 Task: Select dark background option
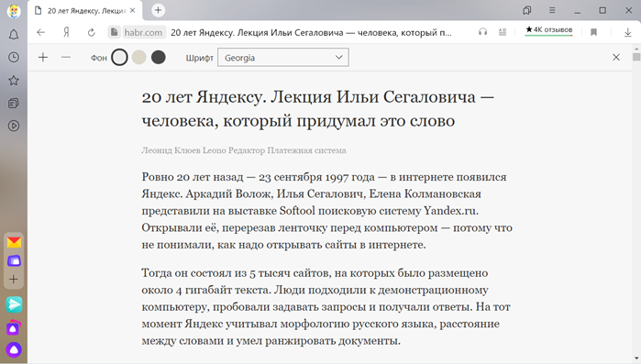tap(159, 58)
